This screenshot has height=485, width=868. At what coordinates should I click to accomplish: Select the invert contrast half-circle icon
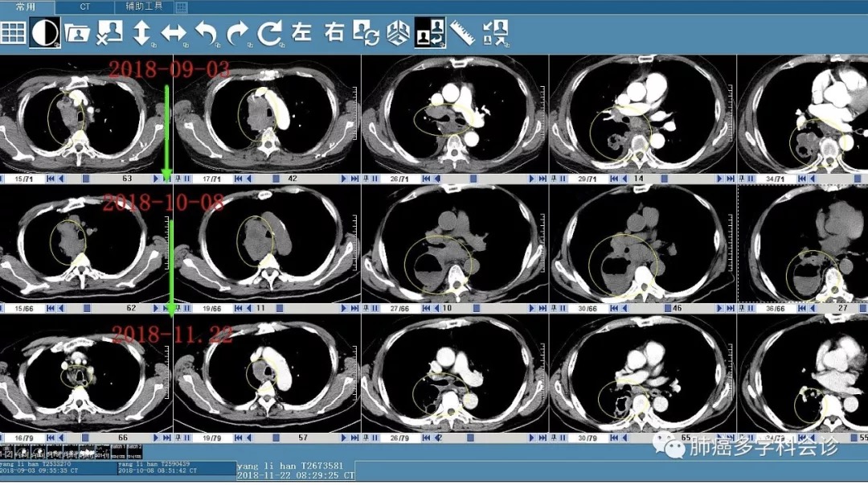45,33
